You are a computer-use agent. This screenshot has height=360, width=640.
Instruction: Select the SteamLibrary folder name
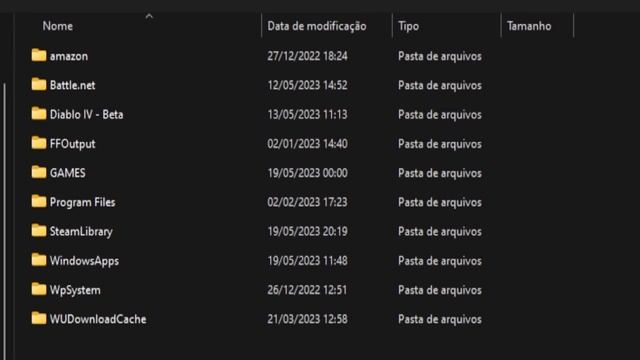(81, 231)
